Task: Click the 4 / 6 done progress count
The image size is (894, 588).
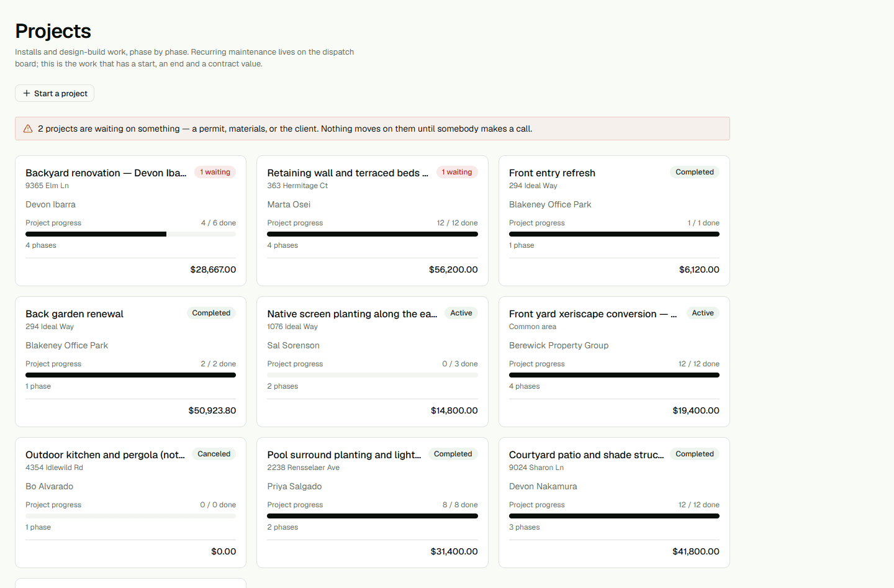Action: pyautogui.click(x=219, y=223)
